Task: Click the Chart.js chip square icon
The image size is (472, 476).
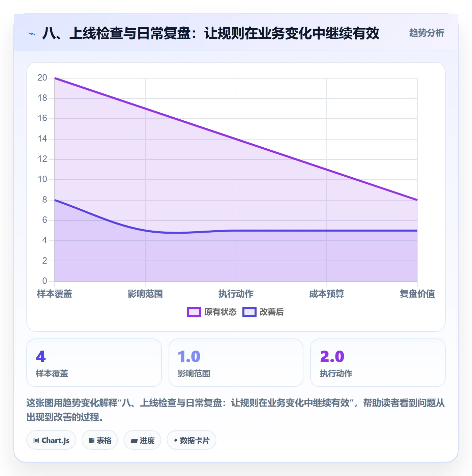Action: pyautogui.click(x=36, y=441)
